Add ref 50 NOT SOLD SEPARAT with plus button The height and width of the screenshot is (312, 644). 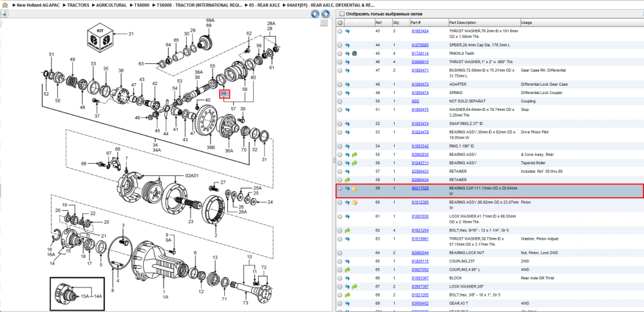340,101
